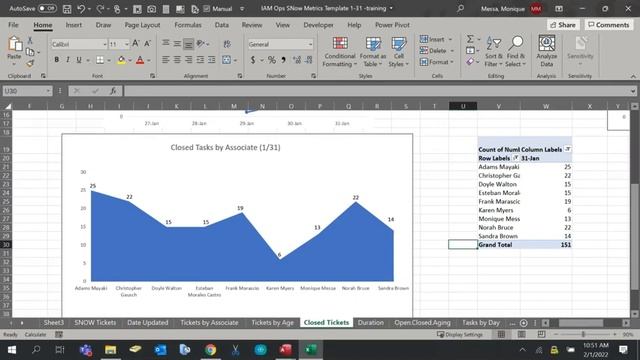Open the Windows Start menu
This screenshot has height=360, width=640.
tap(12, 350)
